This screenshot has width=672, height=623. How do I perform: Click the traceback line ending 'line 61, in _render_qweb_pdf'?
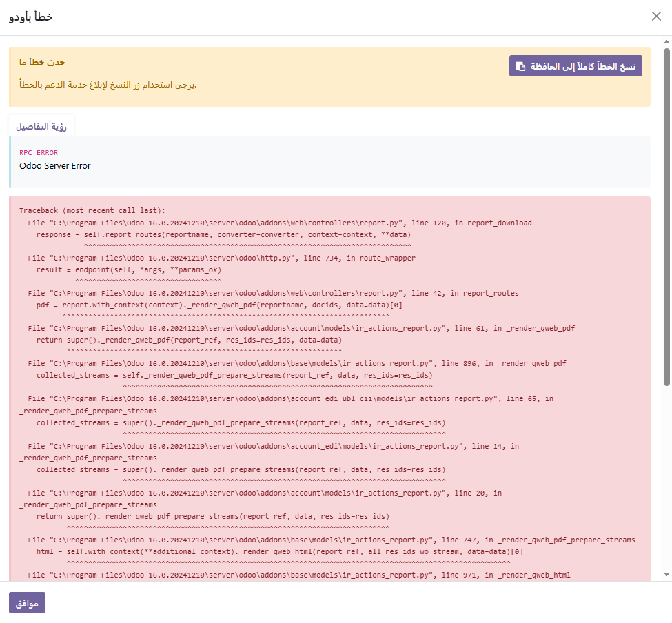pyautogui.click(x=301, y=328)
